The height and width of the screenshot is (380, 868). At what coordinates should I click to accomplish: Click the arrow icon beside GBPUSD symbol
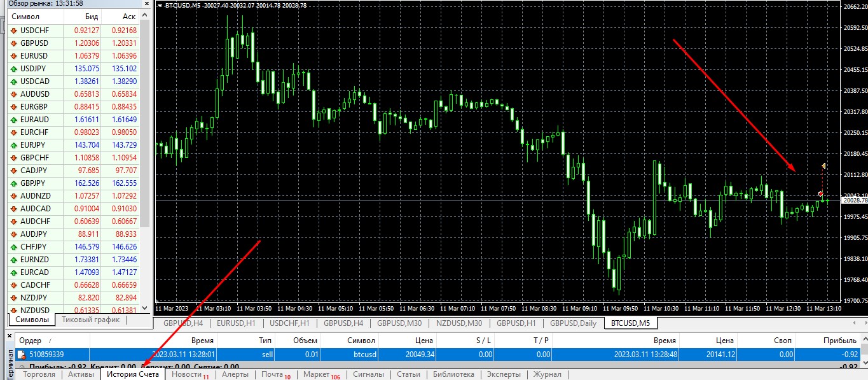13,43
